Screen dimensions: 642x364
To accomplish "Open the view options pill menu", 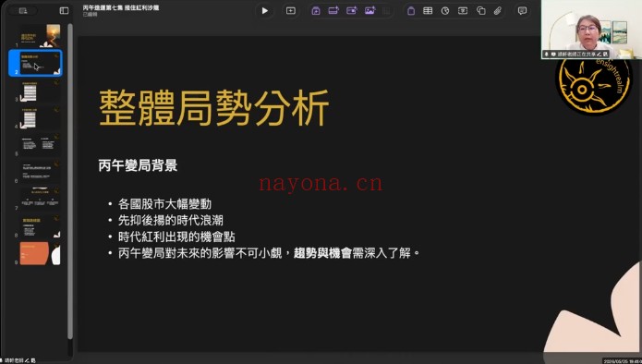I will point(23,11).
